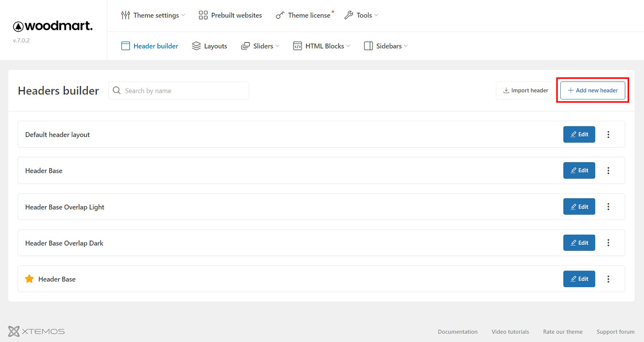Click the WoodMart logo
Viewport: 644px width, 342px height.
[x=53, y=26]
